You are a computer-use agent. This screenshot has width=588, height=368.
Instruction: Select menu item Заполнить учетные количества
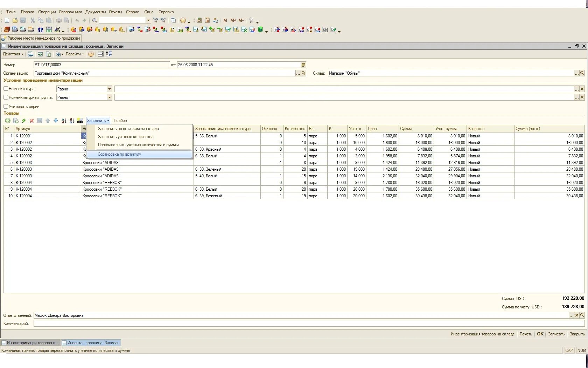pyautogui.click(x=126, y=137)
